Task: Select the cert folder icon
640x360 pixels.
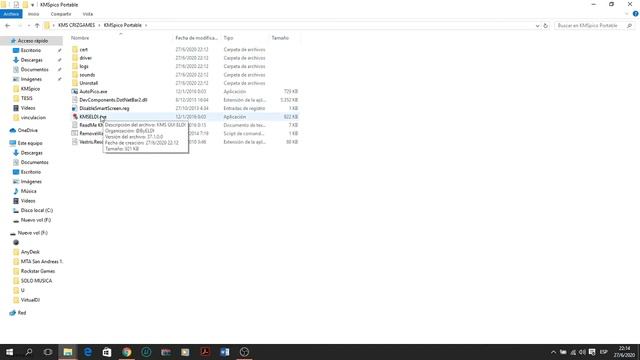Action: pos(75,49)
